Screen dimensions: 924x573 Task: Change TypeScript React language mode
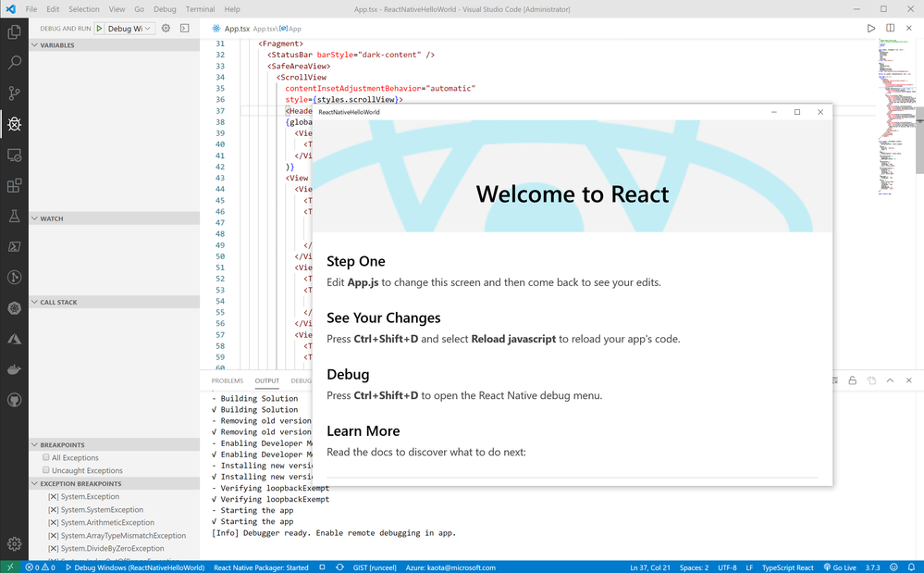coord(788,567)
